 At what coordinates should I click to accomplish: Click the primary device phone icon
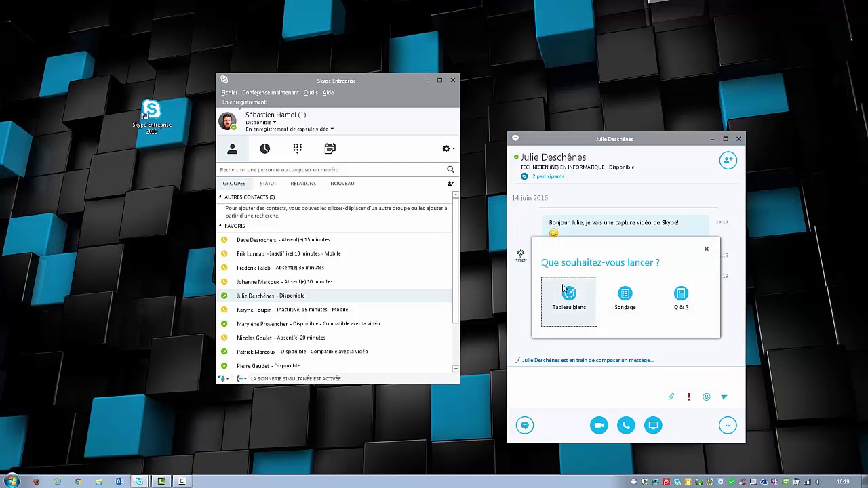(221, 378)
